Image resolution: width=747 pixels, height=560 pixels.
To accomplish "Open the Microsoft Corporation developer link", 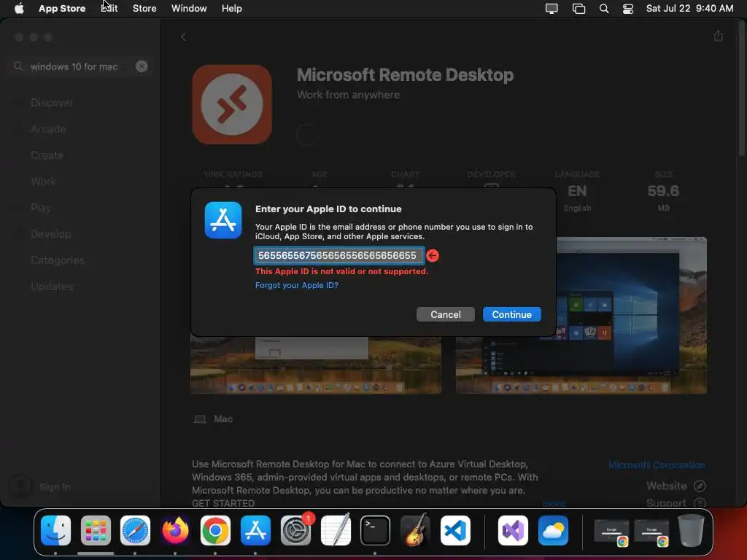I will pyautogui.click(x=657, y=464).
